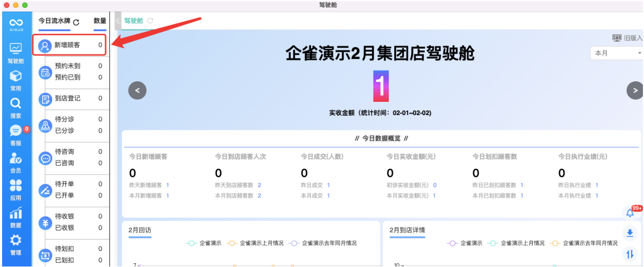Image resolution: width=644 pixels, height=267 pixels.
Task: Click the blue download icon
Action: [630, 233]
